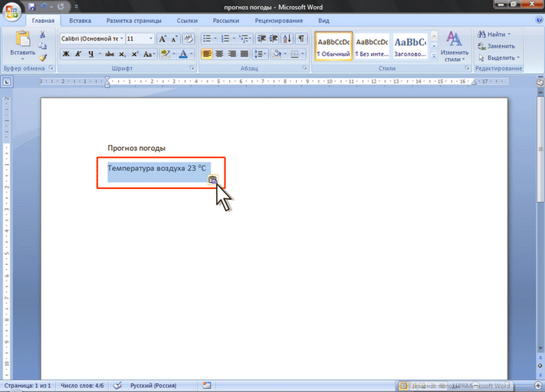545x392 pixels.
Task: Switch to the Рассылки tab
Action: point(226,21)
